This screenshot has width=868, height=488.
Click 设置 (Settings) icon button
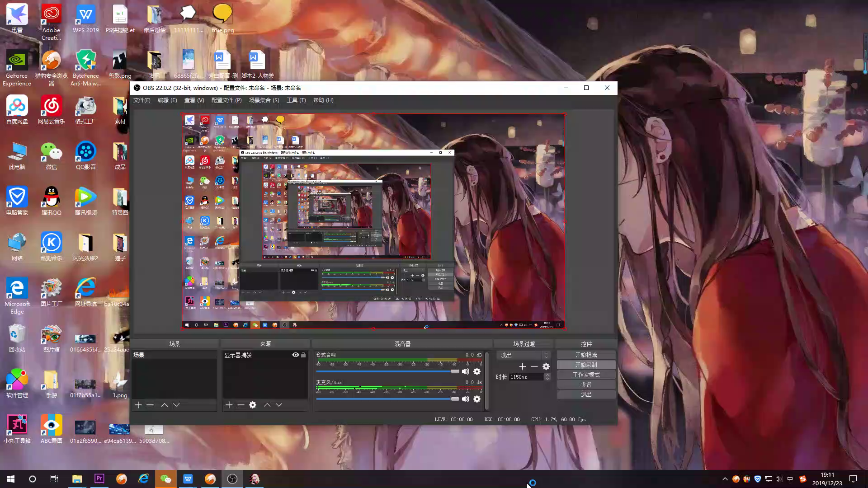pos(586,385)
